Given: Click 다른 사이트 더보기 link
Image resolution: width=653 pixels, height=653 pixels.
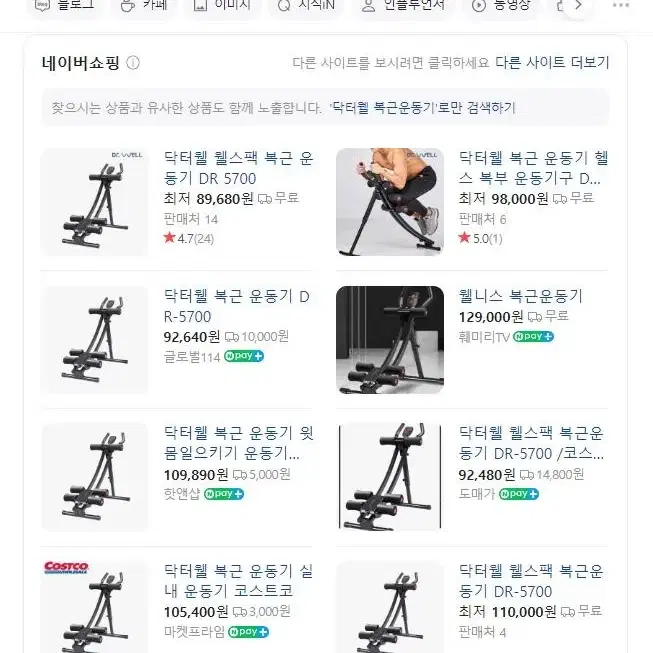Looking at the screenshot, I should click(x=552, y=63).
